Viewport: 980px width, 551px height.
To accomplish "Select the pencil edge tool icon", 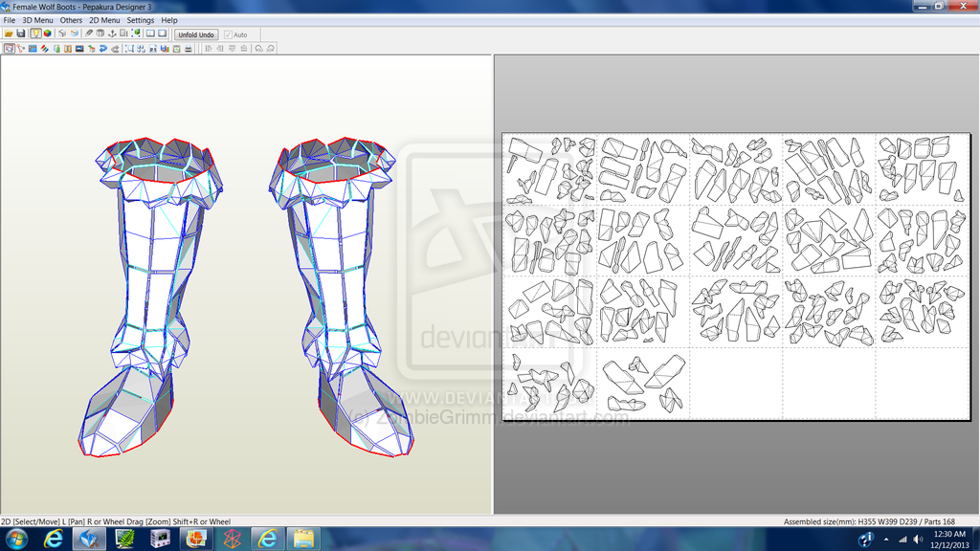I will [89, 33].
